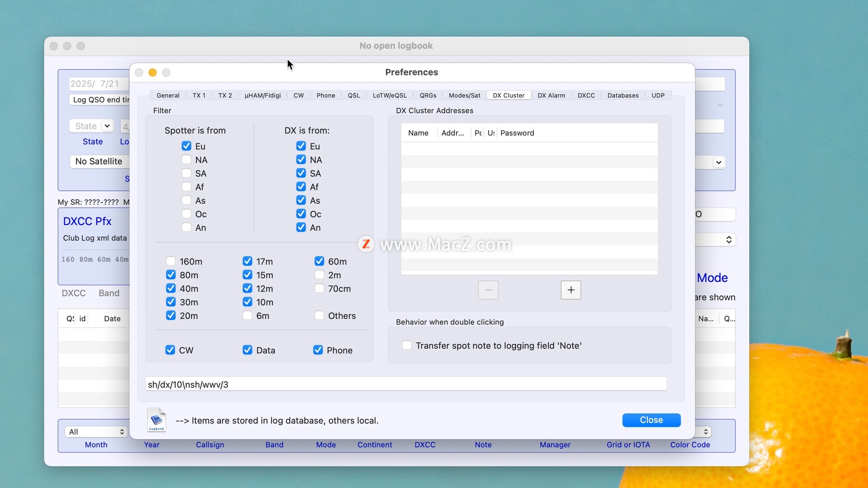Uncheck DX is from Oc

click(x=301, y=214)
